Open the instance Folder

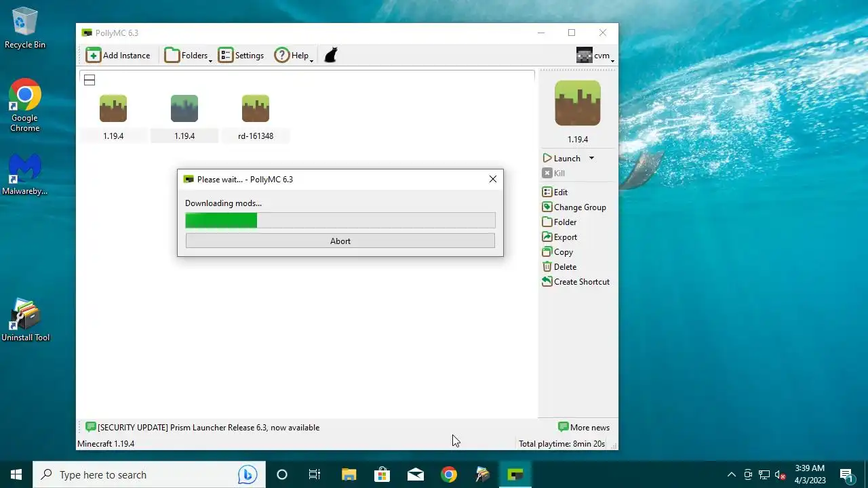click(559, 222)
